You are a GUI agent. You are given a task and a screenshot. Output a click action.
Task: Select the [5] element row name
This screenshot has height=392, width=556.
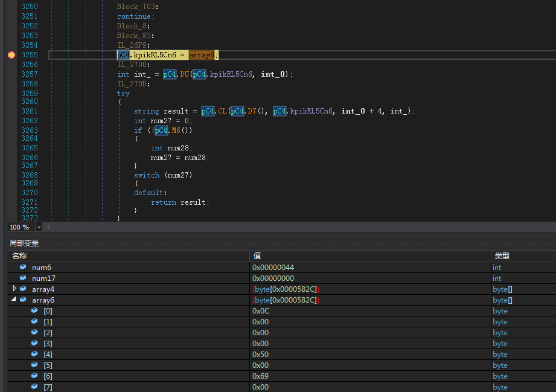tap(48, 365)
